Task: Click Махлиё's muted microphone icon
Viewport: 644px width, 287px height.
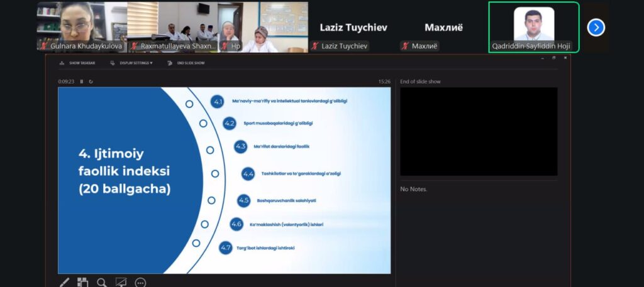Action: 406,46
